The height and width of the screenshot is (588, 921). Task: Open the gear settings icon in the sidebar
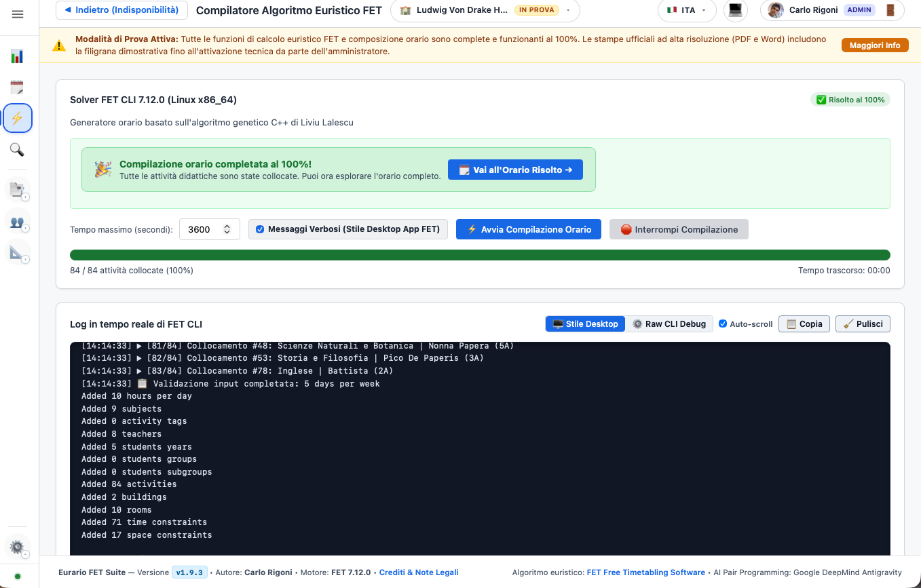[x=17, y=547]
